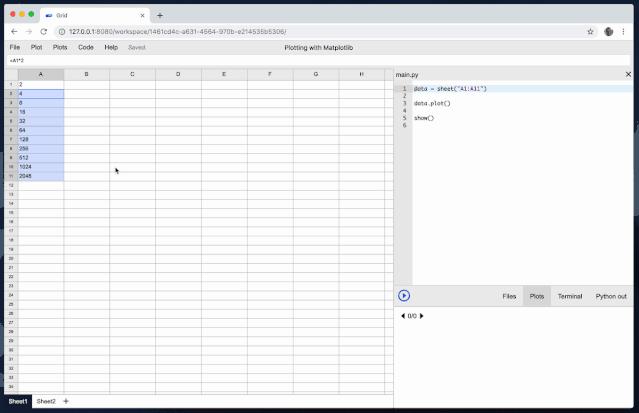Click code line data.plot()
The image size is (639, 413).
coord(432,103)
